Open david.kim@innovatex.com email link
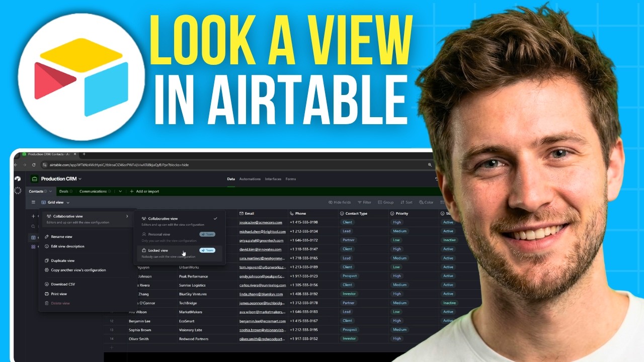 pyautogui.click(x=260, y=249)
